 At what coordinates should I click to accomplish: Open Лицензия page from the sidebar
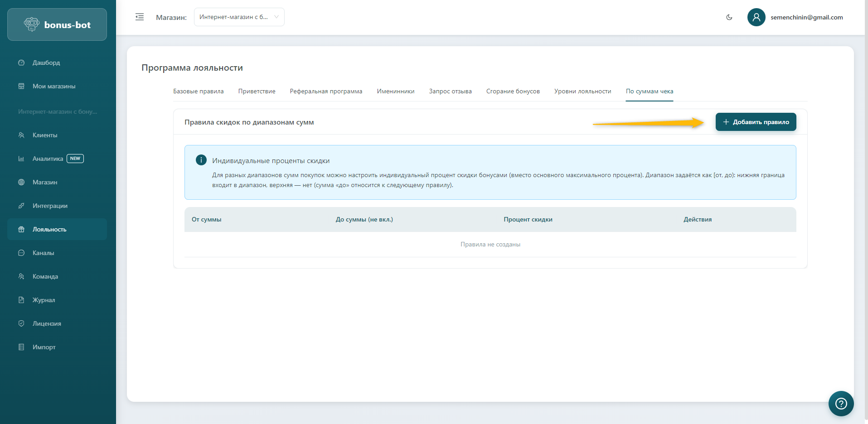(x=47, y=323)
